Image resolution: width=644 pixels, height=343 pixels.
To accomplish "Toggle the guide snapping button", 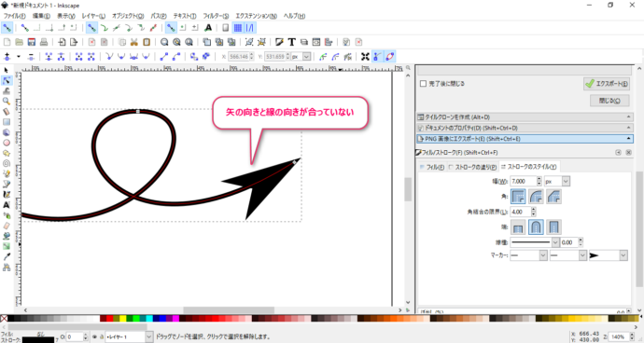I will [250, 28].
